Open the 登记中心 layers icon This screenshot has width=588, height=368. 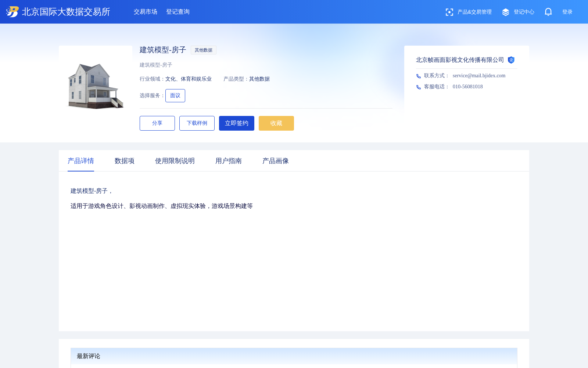[506, 12]
